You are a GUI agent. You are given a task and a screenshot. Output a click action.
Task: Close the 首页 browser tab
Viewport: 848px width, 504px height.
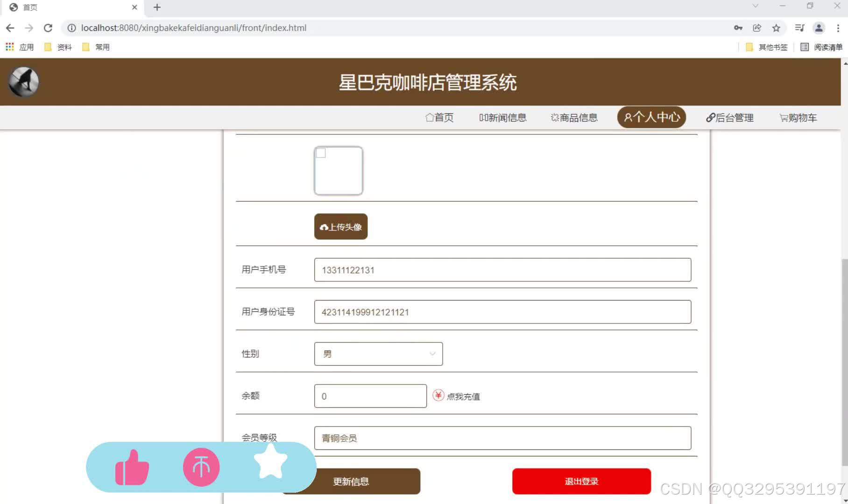[x=134, y=7]
